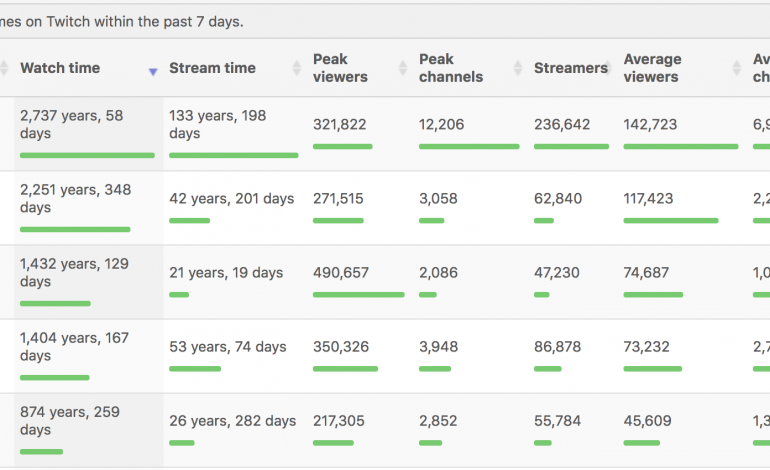Image resolution: width=770 pixels, height=470 pixels.
Task: Select the Peak channels column header text
Action: 451,68
